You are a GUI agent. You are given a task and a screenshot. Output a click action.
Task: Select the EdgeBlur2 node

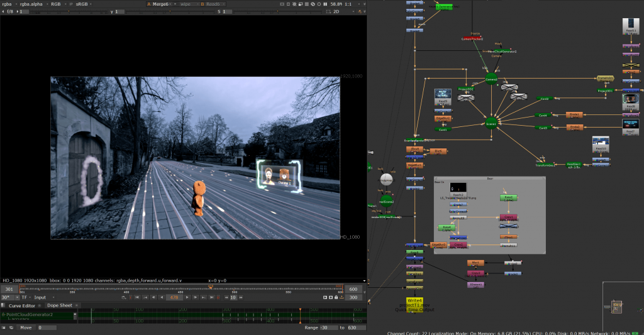pyautogui.click(x=443, y=118)
